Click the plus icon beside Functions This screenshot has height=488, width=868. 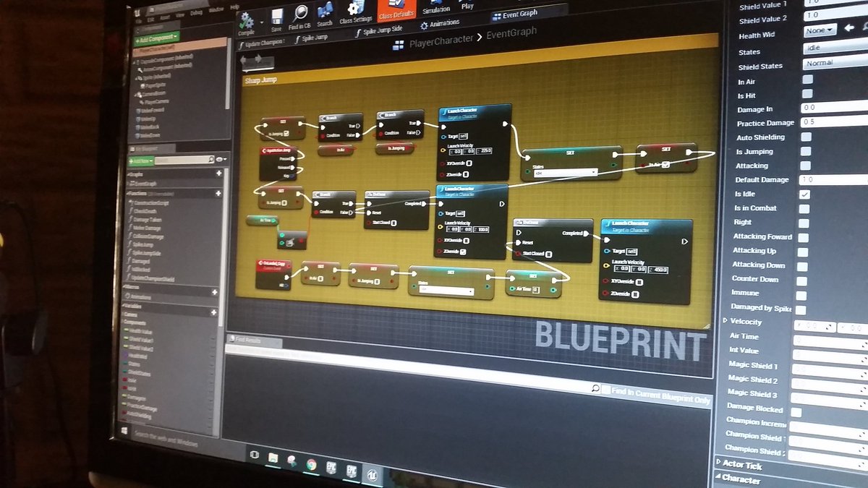tap(218, 193)
